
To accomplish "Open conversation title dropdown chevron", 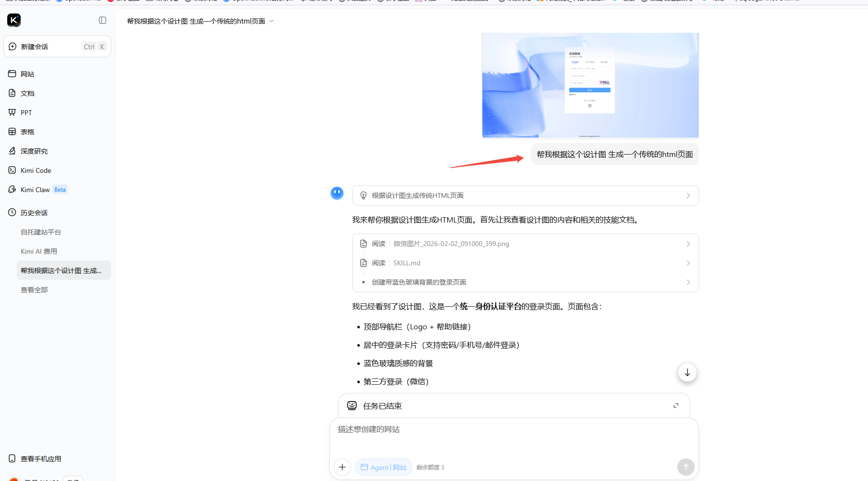I will [x=272, y=21].
